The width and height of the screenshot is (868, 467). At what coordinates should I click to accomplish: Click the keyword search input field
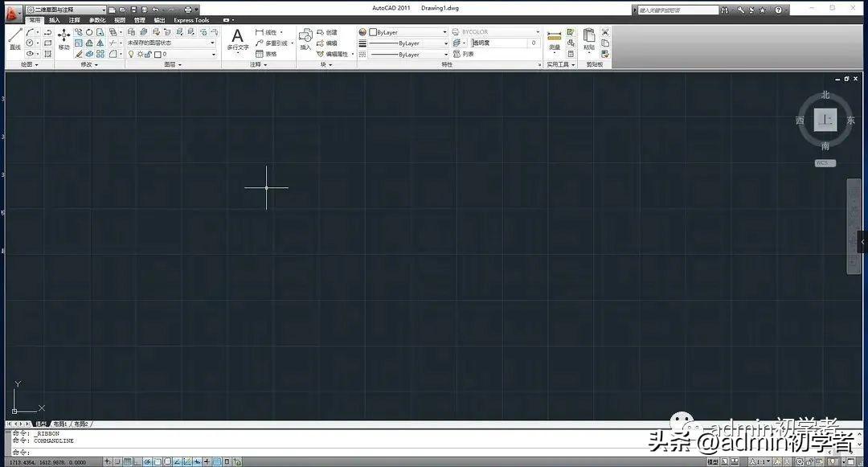[678, 10]
